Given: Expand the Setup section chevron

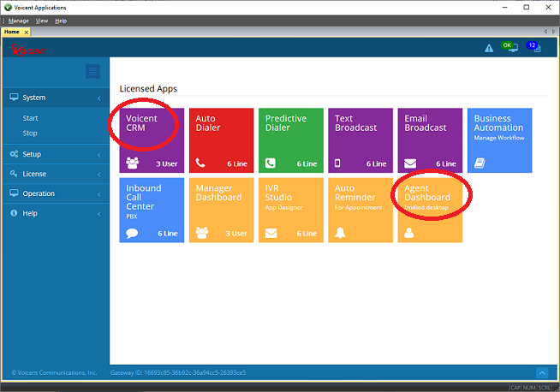Looking at the screenshot, I should point(99,155).
